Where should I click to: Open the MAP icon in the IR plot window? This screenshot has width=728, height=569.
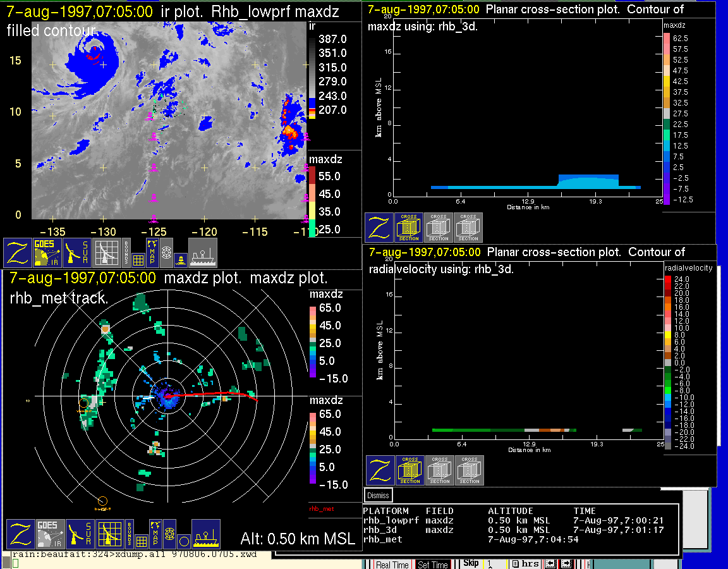152,253
